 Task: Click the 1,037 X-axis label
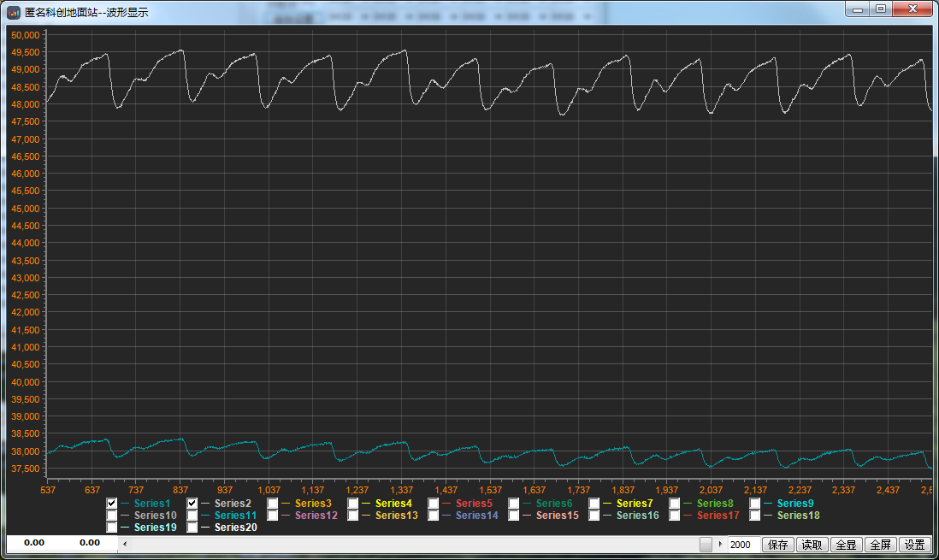(269, 490)
